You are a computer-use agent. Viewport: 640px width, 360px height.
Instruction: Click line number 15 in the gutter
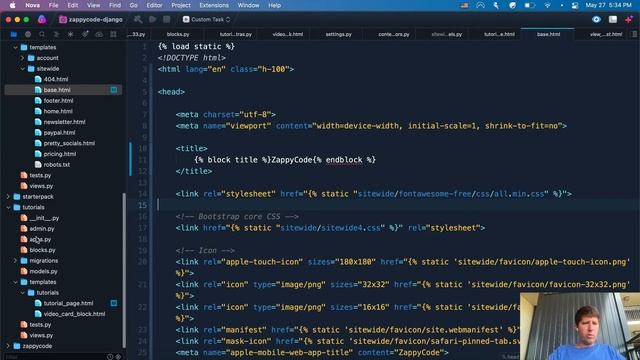pos(142,205)
